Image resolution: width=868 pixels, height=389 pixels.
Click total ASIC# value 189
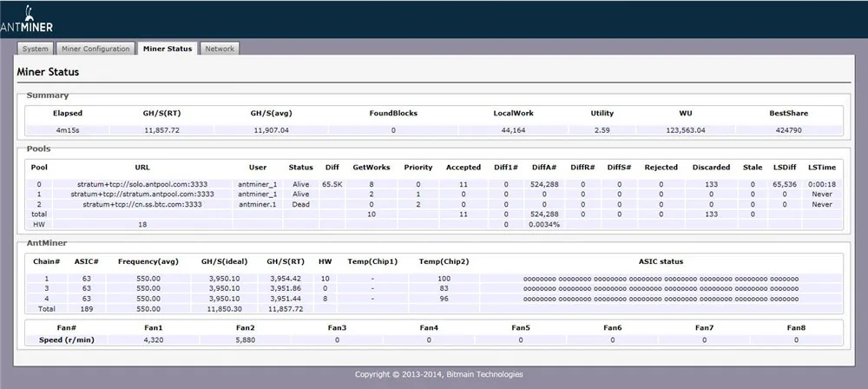coord(86,308)
